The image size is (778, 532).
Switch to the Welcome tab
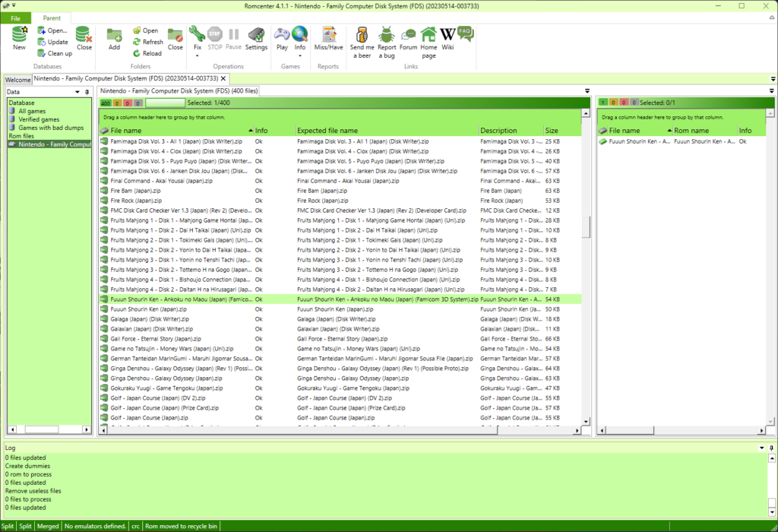pyautogui.click(x=18, y=79)
